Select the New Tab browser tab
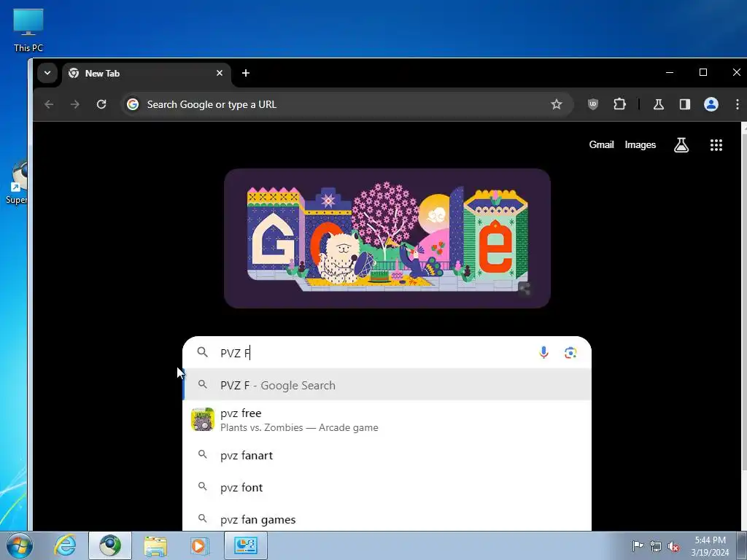Viewport: 747px width, 560px height. (146, 74)
